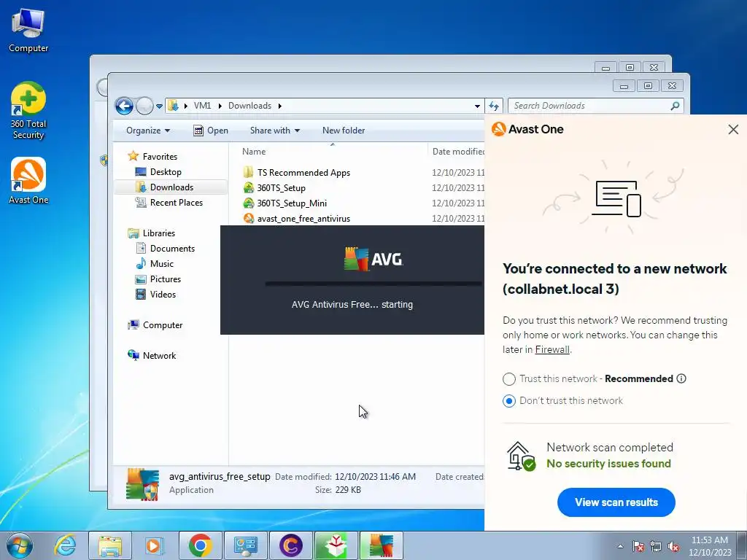The width and height of the screenshot is (747, 560).
Task: Open the Share with dropdown menu
Action: [x=275, y=131]
